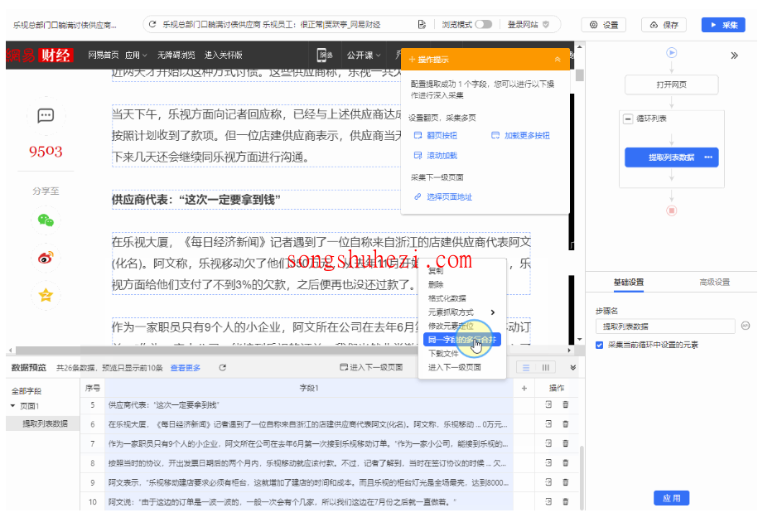Select 删除 from the context menu
Viewport: 758px width, 532px height.
tap(436, 284)
